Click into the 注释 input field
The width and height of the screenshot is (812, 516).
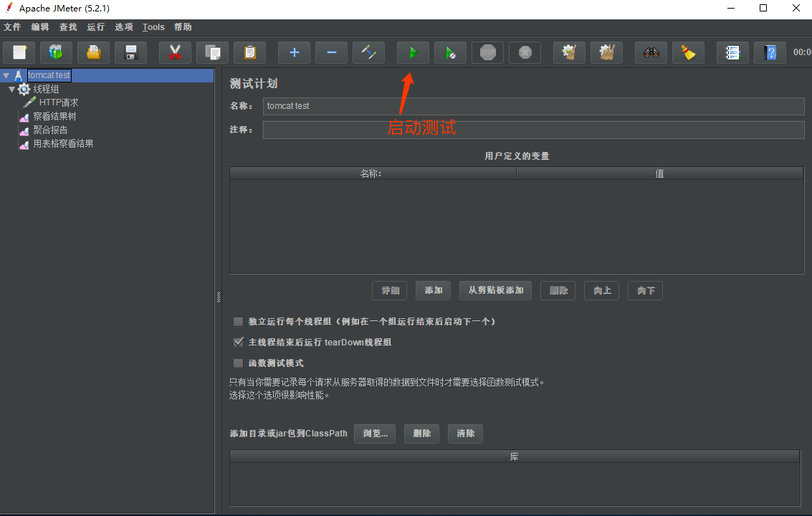[533, 130]
